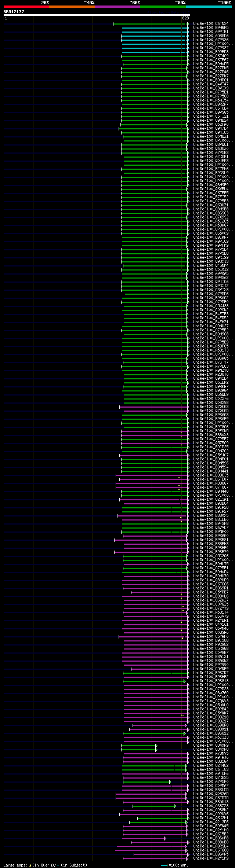235x868 pixels.
Task: Select hit UniRef100_C6TCE4
Action: pyautogui.click(x=211, y=108)
